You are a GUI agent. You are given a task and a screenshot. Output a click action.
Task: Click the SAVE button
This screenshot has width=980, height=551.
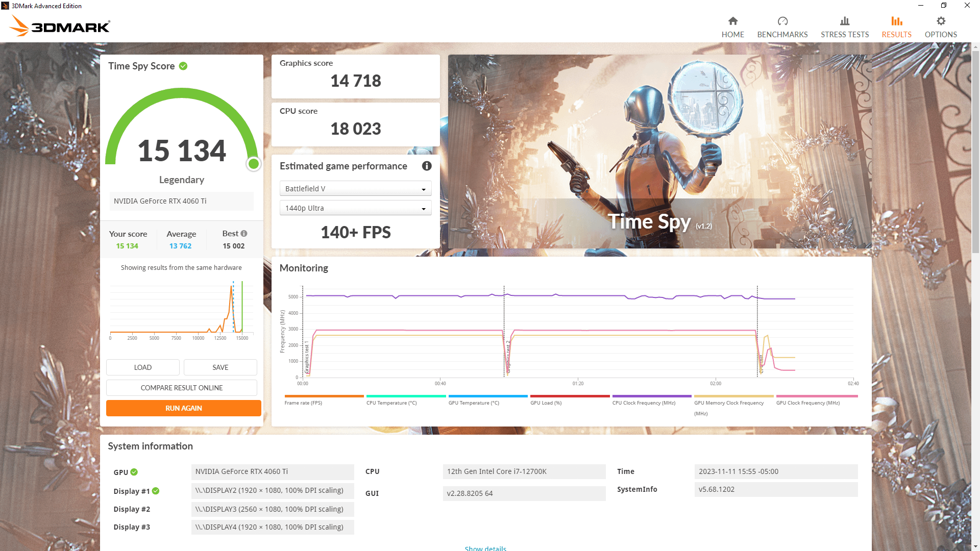coord(220,367)
